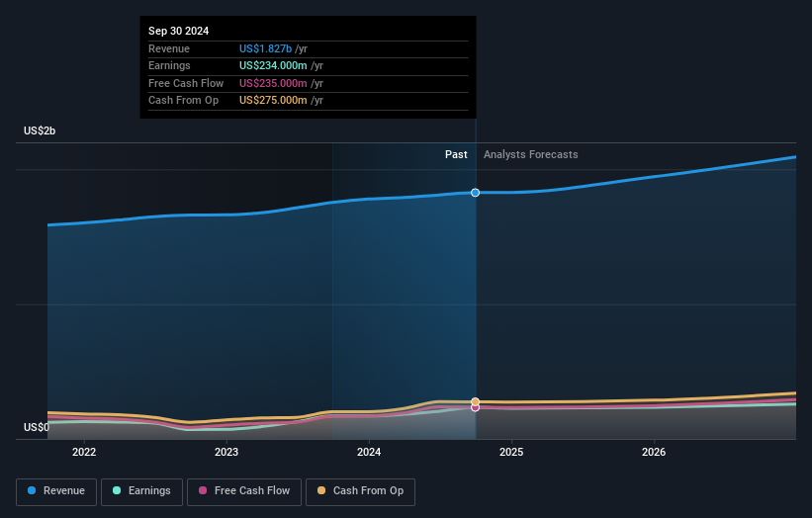This screenshot has height=518, width=812.
Task: Click the Analysts Forecasts label
Action: [x=531, y=154]
